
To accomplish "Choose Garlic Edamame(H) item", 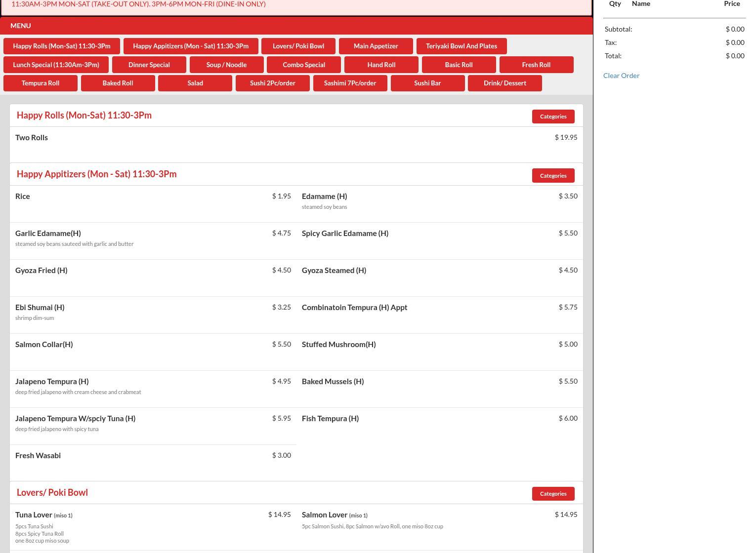I will coord(153,241).
